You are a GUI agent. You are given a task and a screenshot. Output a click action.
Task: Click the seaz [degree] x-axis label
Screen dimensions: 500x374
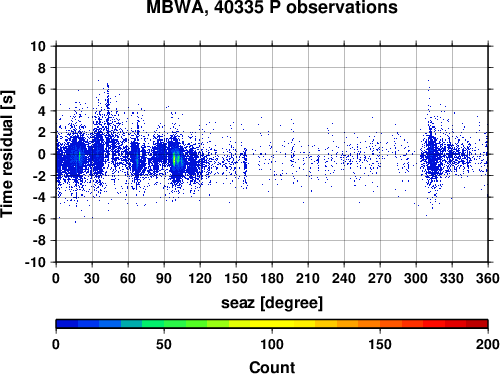pos(272,303)
